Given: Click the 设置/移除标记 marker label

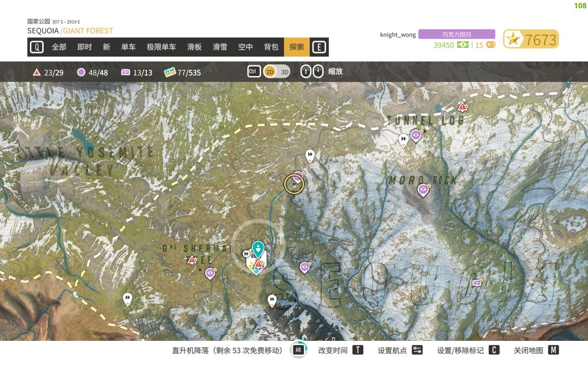Looking at the screenshot, I should 460,351.
